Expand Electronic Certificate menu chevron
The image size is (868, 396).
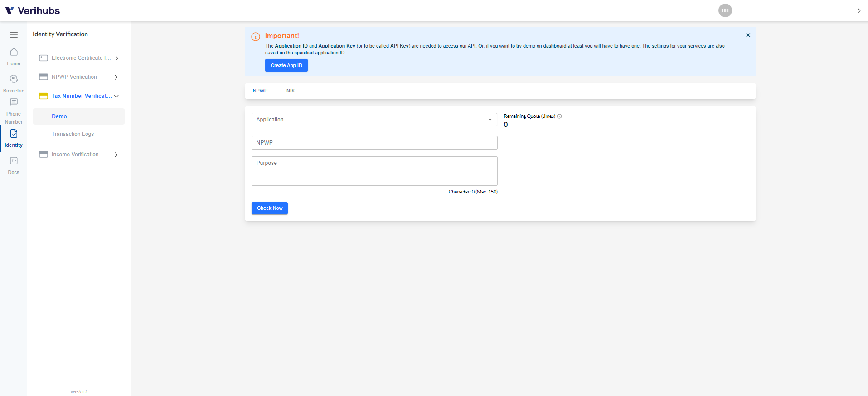(x=117, y=58)
